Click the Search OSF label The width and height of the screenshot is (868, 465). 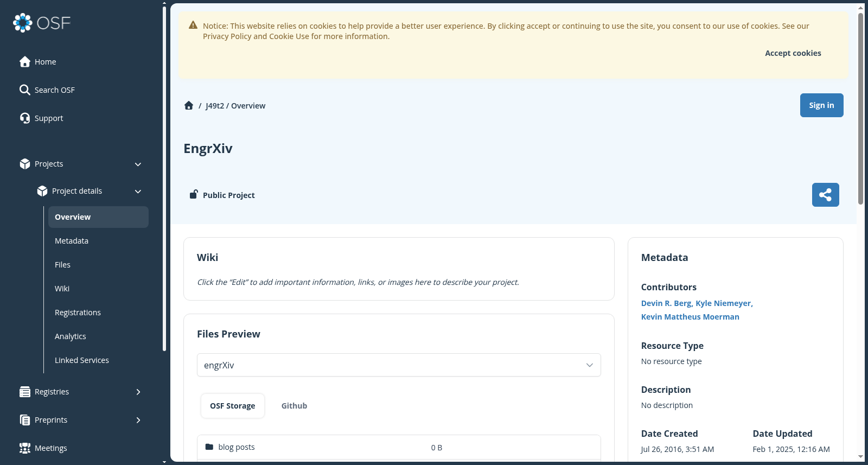[55, 90]
